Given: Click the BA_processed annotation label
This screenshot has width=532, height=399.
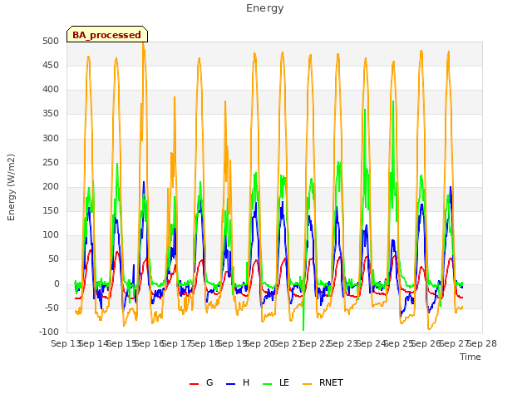Looking at the screenshot, I should coord(107,35).
